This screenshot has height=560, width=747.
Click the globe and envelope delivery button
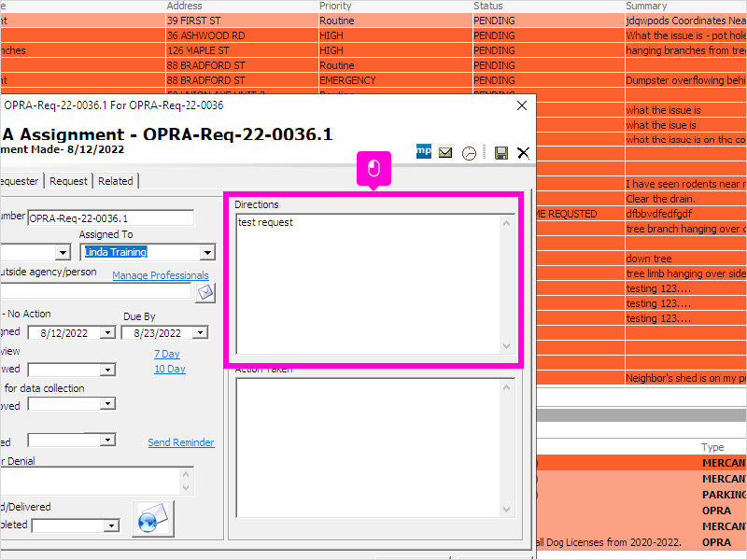pyautogui.click(x=153, y=519)
